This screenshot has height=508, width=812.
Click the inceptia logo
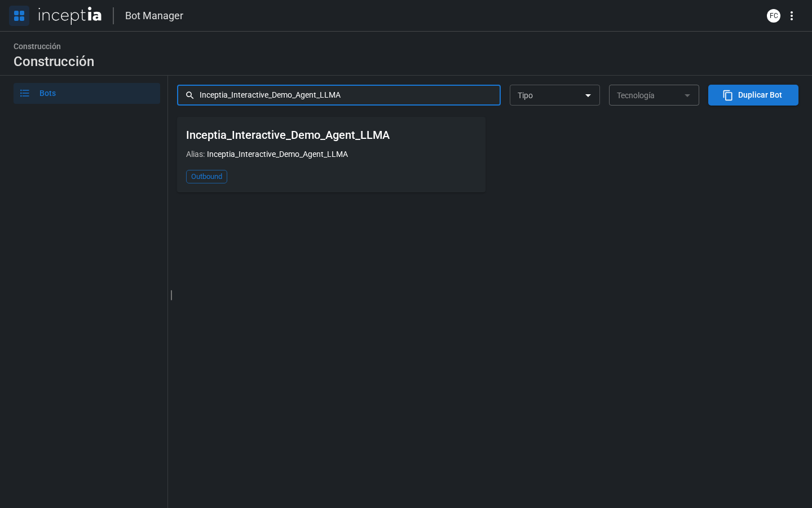click(x=70, y=16)
